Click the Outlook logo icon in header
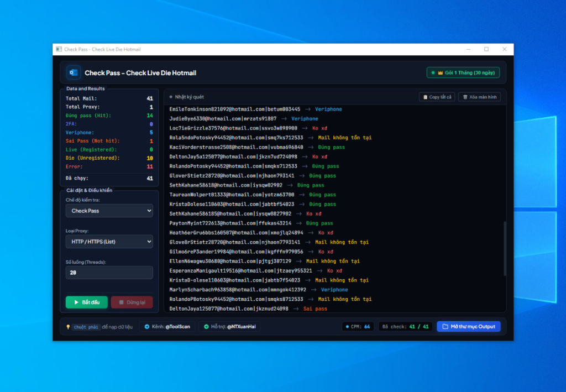Image resolution: width=566 pixels, height=392 pixels. pos(74,72)
